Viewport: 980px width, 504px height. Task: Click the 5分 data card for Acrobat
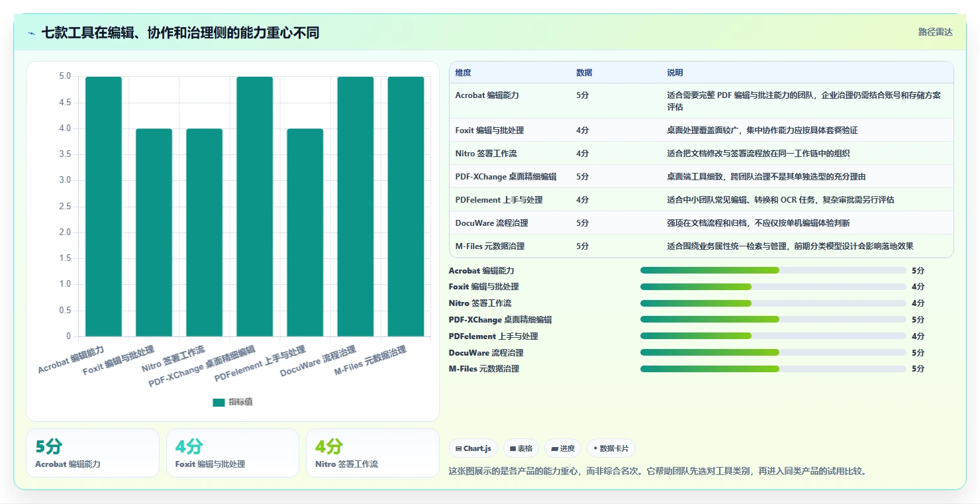(x=93, y=453)
